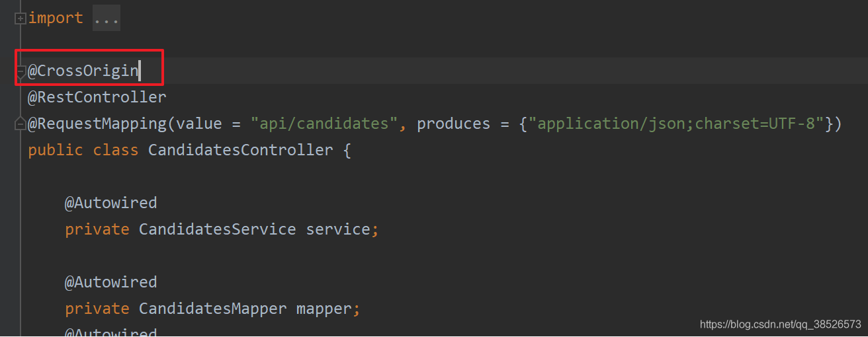Image resolution: width=868 pixels, height=337 pixels.
Task: Collapse the fold marker beside @RequestMapping
Action: tap(20, 124)
